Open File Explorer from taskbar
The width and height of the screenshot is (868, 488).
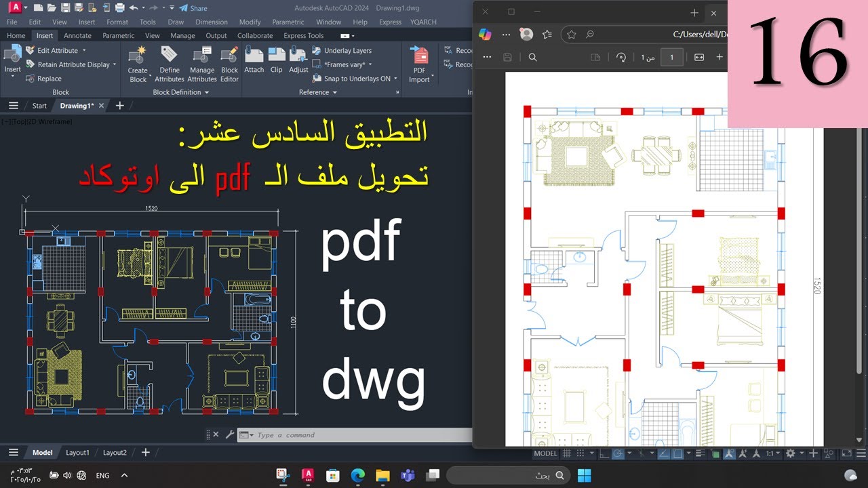(x=383, y=475)
